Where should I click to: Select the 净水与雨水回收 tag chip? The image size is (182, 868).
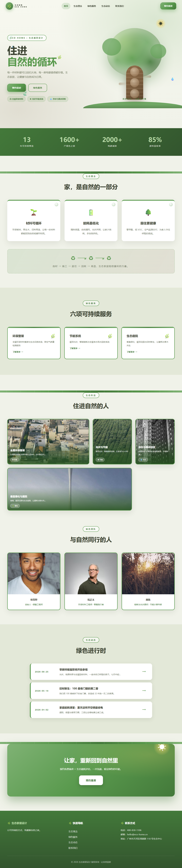click(x=58, y=99)
